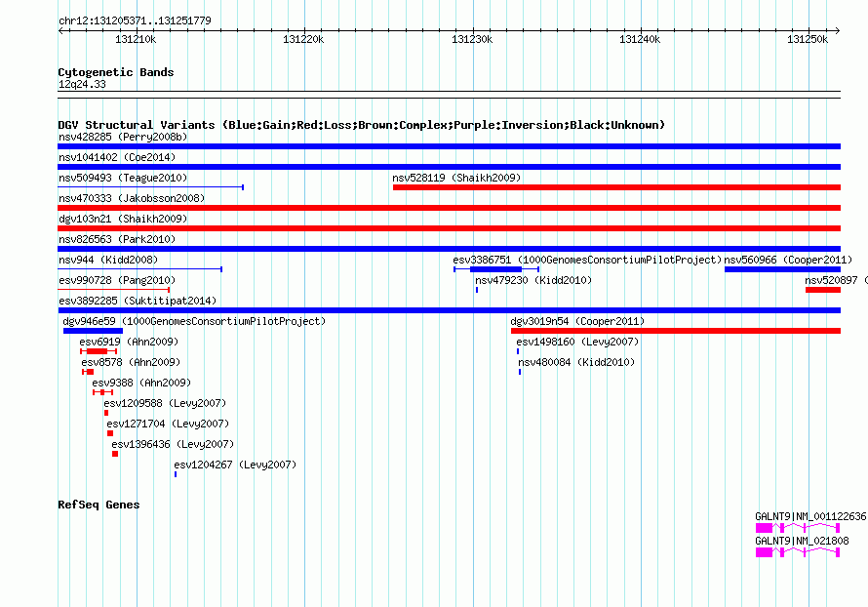Select esv8578 (Ahn2009) label
The height and width of the screenshot is (607, 868).
[x=131, y=362]
